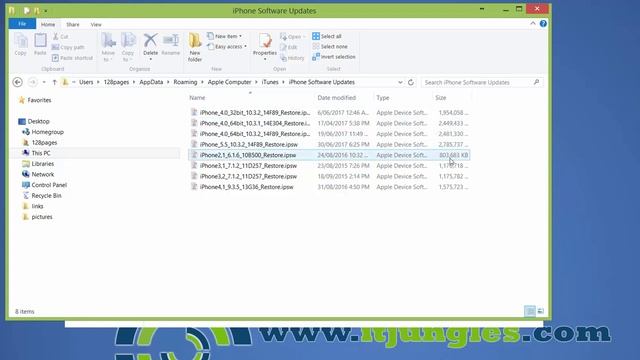The width and height of the screenshot is (640, 360).
Task: Open Properties from ribbon
Action: pos(265,47)
